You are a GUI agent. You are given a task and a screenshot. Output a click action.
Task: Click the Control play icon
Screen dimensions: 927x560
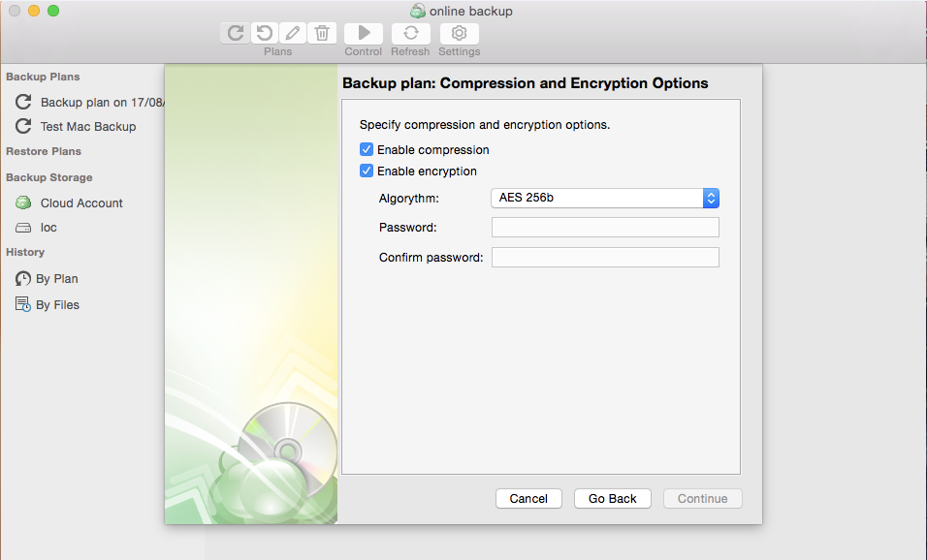(x=364, y=33)
